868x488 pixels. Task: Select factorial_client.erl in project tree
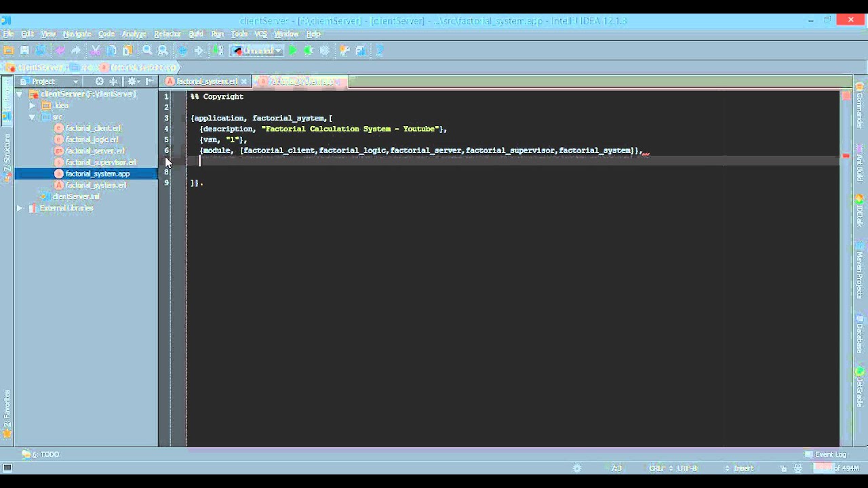click(93, 128)
